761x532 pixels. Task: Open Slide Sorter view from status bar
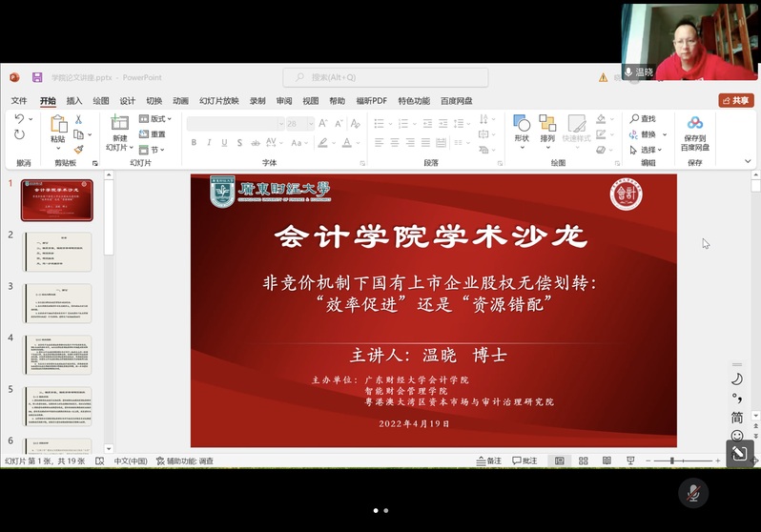583,461
